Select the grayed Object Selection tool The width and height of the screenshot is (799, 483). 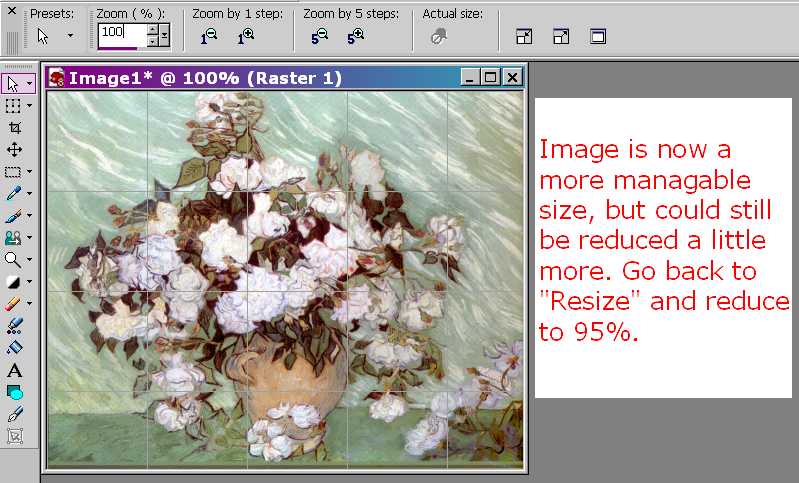point(14,436)
